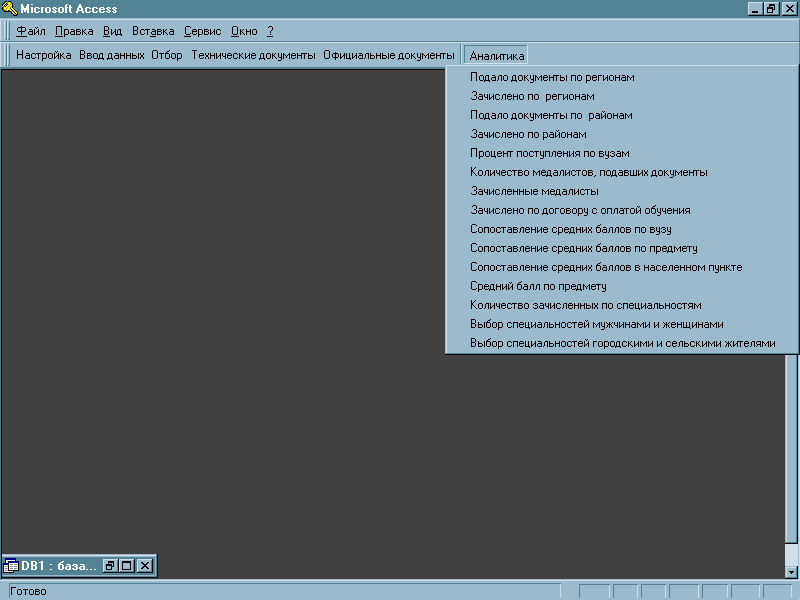Close the Microsoft Access window
Image resolution: width=800 pixels, height=600 pixels.
pyautogui.click(x=789, y=9)
